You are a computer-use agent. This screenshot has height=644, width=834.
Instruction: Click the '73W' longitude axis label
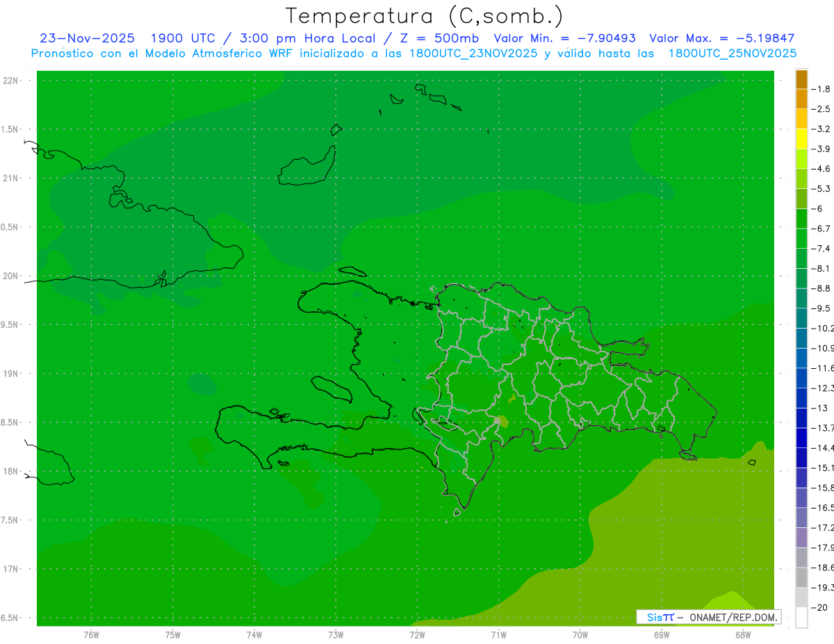[x=336, y=634]
